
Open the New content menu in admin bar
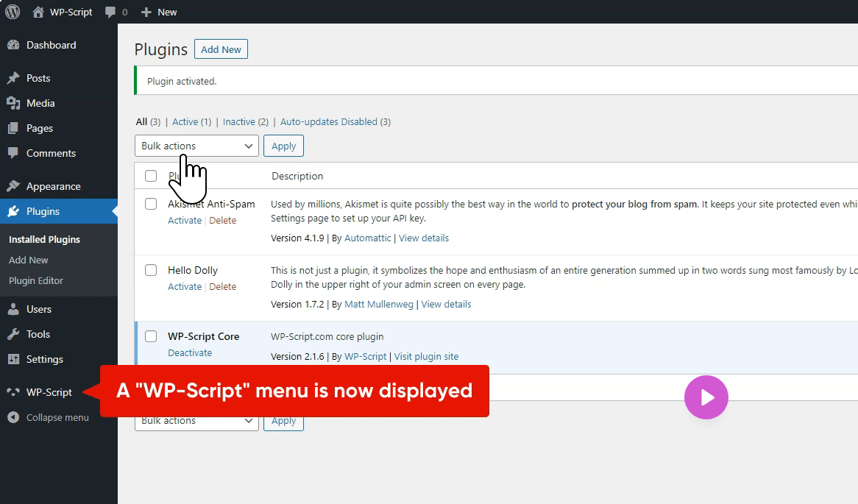tap(159, 12)
